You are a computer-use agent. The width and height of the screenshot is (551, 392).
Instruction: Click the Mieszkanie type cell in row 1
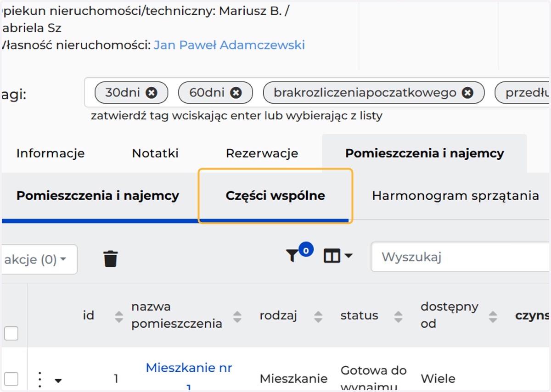click(x=294, y=379)
